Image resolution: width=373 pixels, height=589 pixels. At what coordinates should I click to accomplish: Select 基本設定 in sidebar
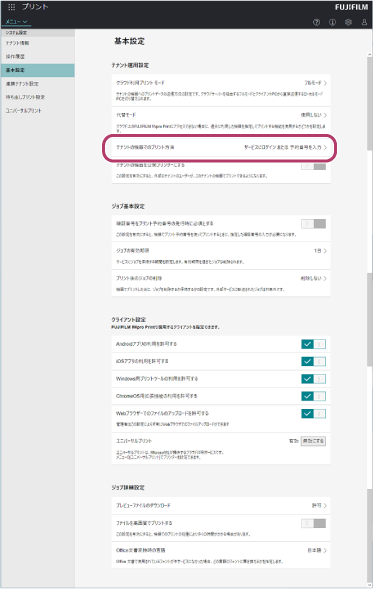(x=37, y=70)
